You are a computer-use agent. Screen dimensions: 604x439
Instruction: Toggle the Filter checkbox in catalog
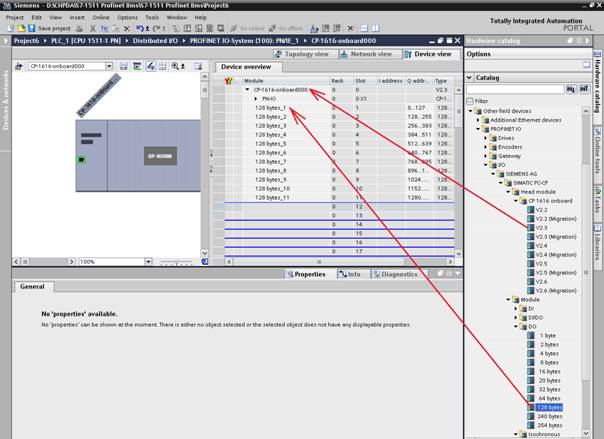pos(471,101)
